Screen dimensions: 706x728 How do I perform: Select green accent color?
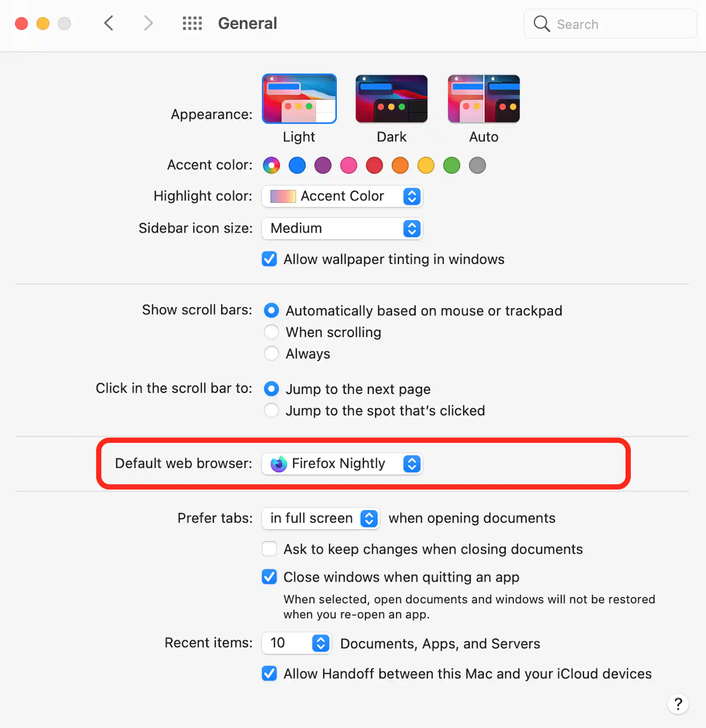[451, 165]
